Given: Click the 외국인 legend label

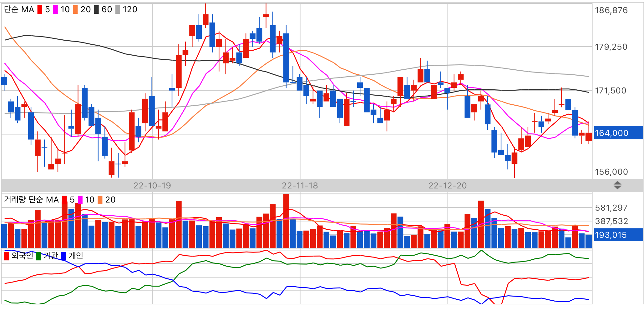Looking at the screenshot, I should [22, 256].
